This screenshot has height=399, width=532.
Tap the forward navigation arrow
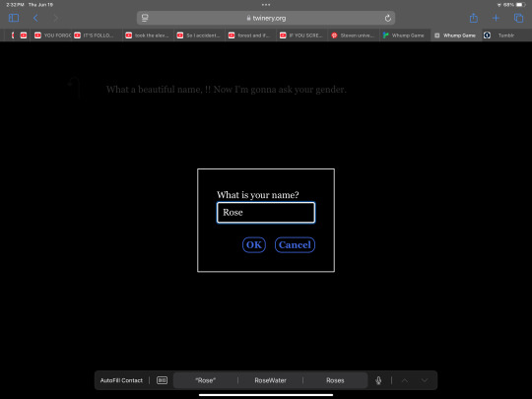click(55, 18)
